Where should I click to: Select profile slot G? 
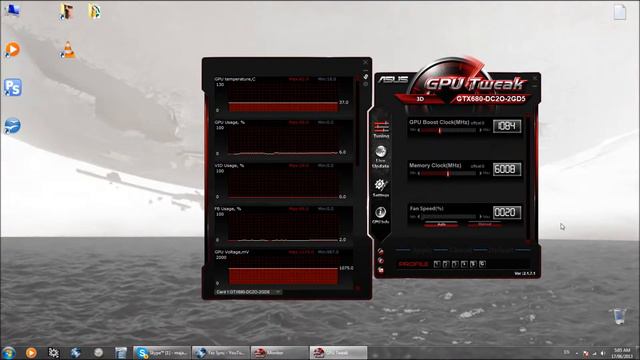[482, 264]
